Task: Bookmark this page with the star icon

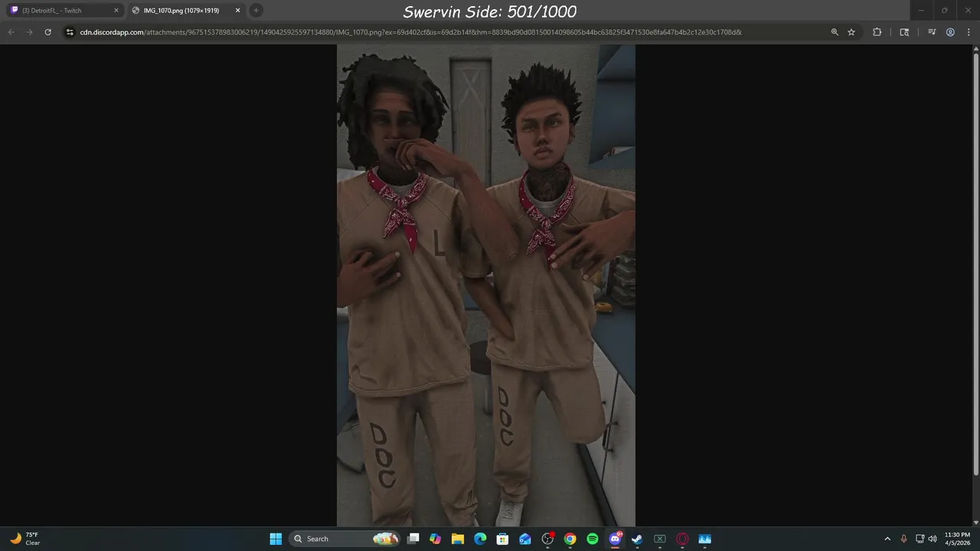Action: (851, 32)
